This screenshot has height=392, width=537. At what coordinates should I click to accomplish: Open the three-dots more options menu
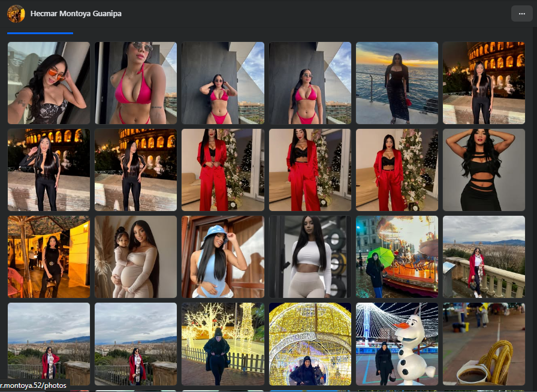coord(521,14)
